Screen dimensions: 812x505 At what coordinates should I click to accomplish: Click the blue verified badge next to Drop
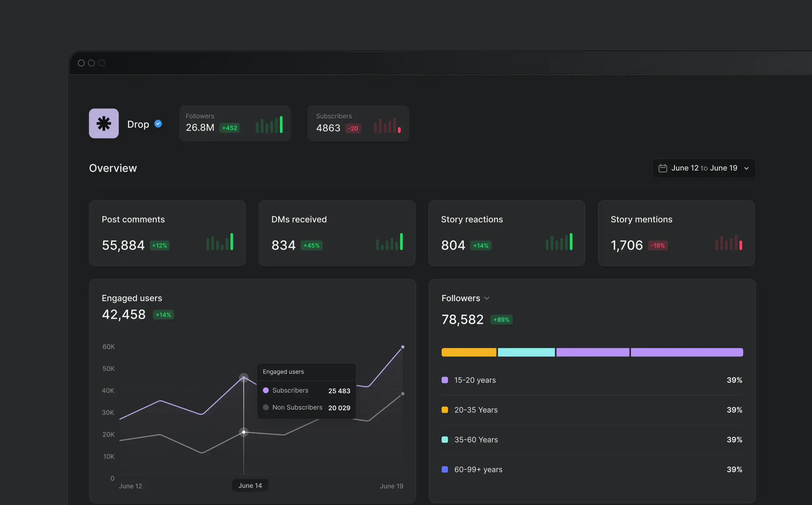158,124
